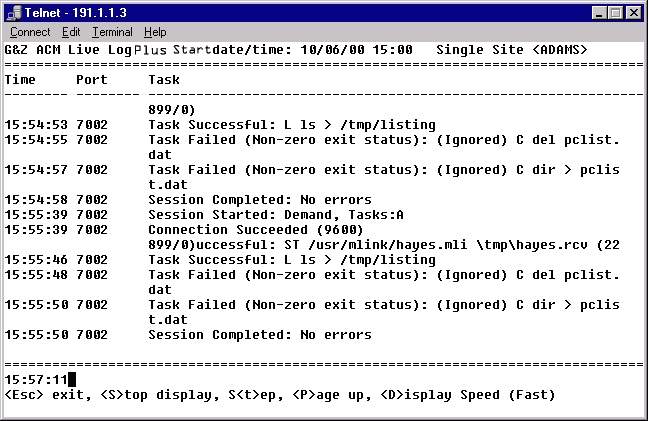Click the Port column header
648x421 pixels.
click(92, 78)
